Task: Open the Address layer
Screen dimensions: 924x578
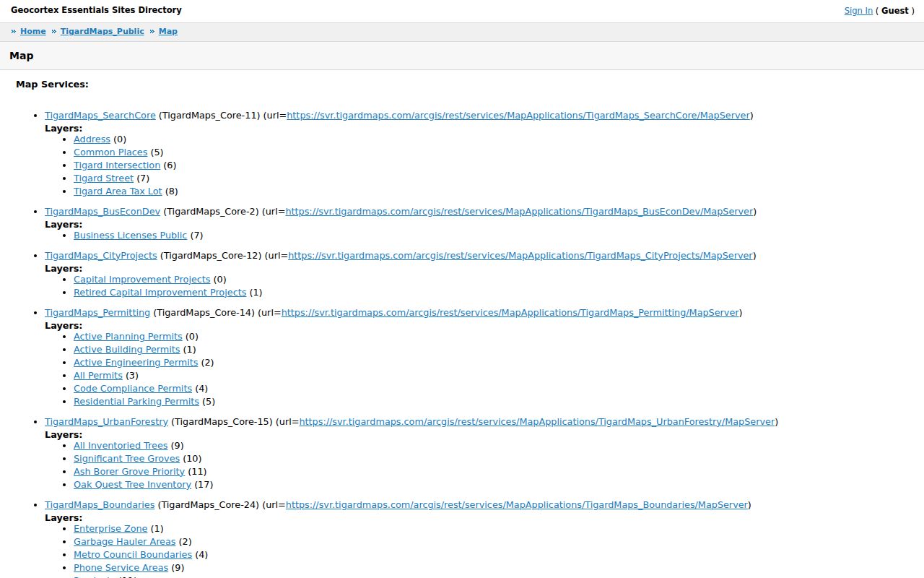Action: coord(92,139)
